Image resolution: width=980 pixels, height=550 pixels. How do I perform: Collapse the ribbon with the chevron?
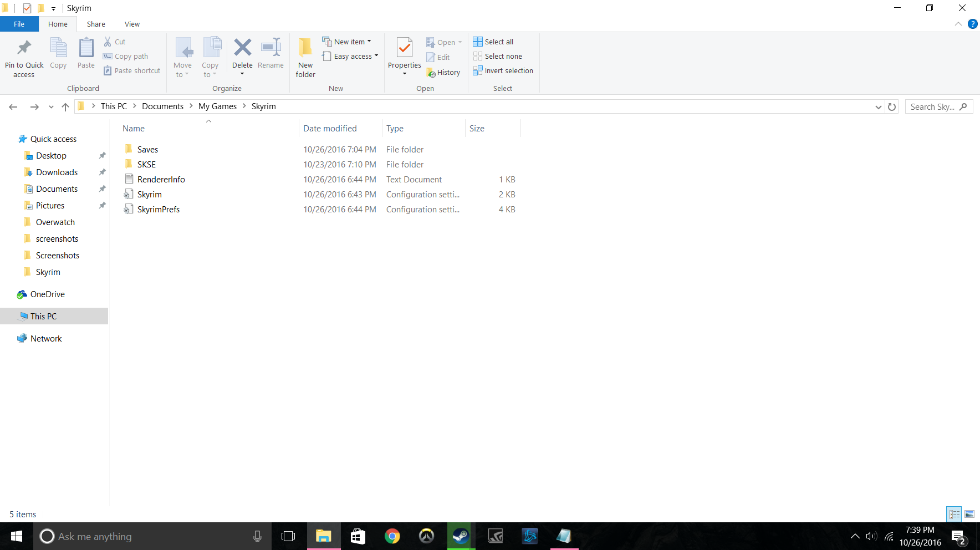(958, 24)
